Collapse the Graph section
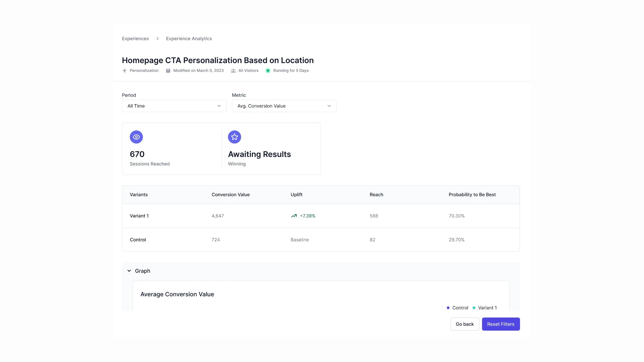This screenshot has height=362, width=644. [x=129, y=271]
